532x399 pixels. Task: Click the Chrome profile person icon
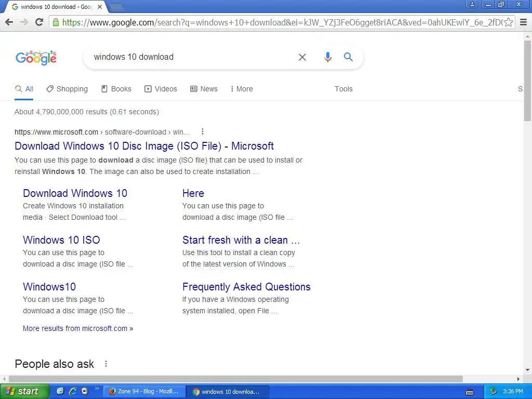click(x=472, y=4)
